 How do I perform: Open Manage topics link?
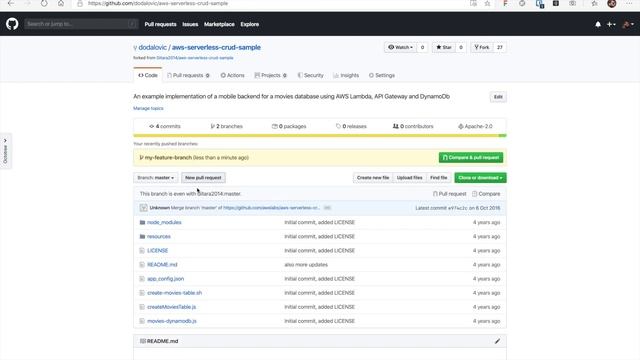pyautogui.click(x=148, y=109)
